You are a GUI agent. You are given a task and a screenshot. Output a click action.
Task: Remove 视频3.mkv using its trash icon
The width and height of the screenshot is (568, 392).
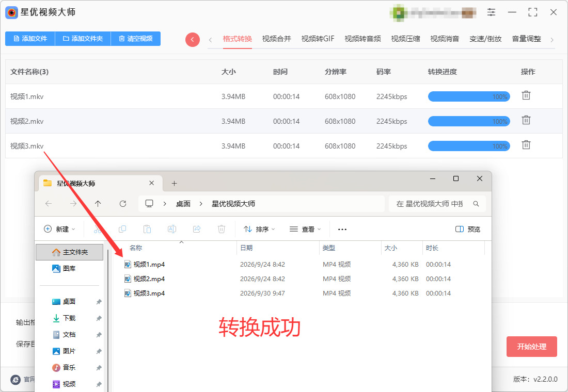tap(526, 145)
